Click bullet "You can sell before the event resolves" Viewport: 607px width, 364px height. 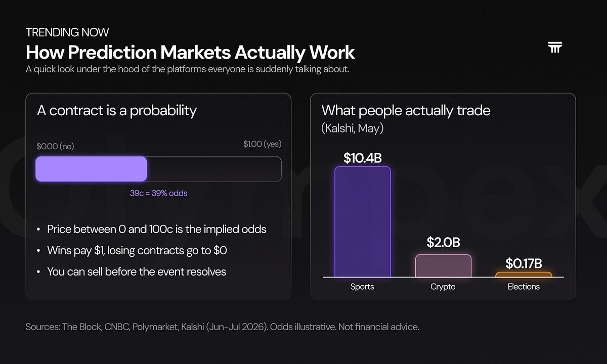(x=137, y=271)
